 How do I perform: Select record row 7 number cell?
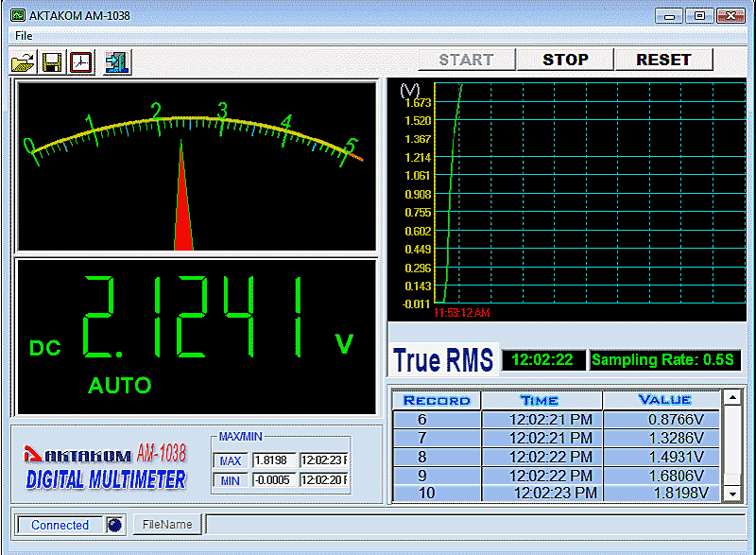[x=437, y=438]
